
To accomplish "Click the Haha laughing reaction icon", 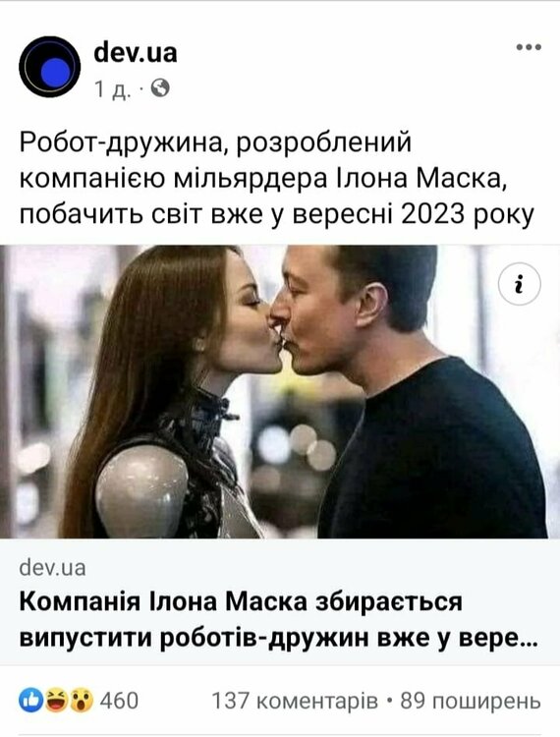I will 56,701.
